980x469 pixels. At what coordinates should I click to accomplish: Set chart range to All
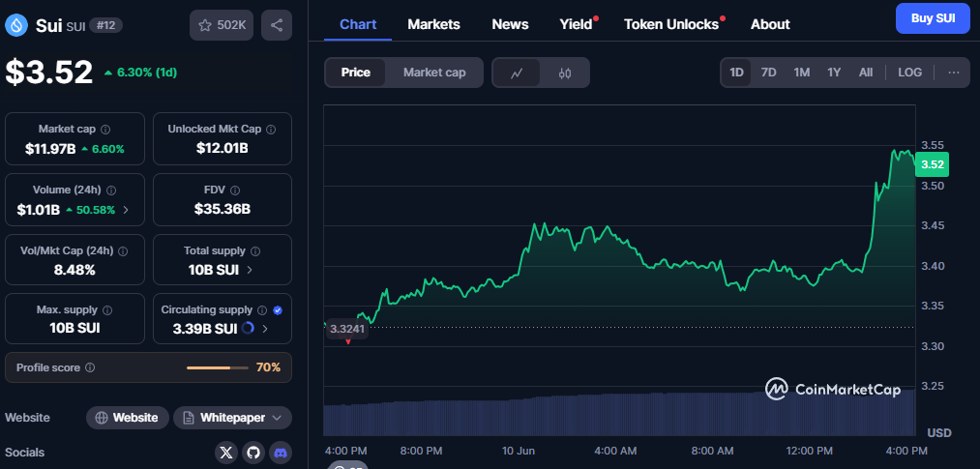(866, 73)
